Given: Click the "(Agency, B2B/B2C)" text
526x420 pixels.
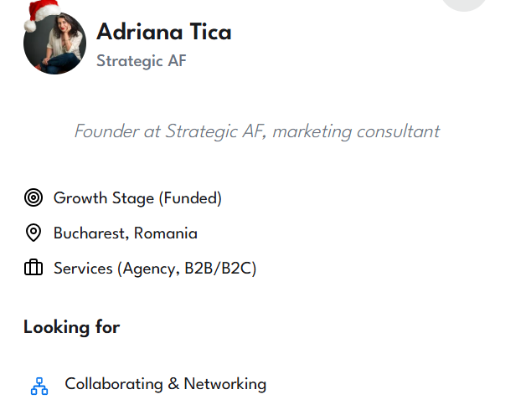Looking at the screenshot, I should point(187,269).
